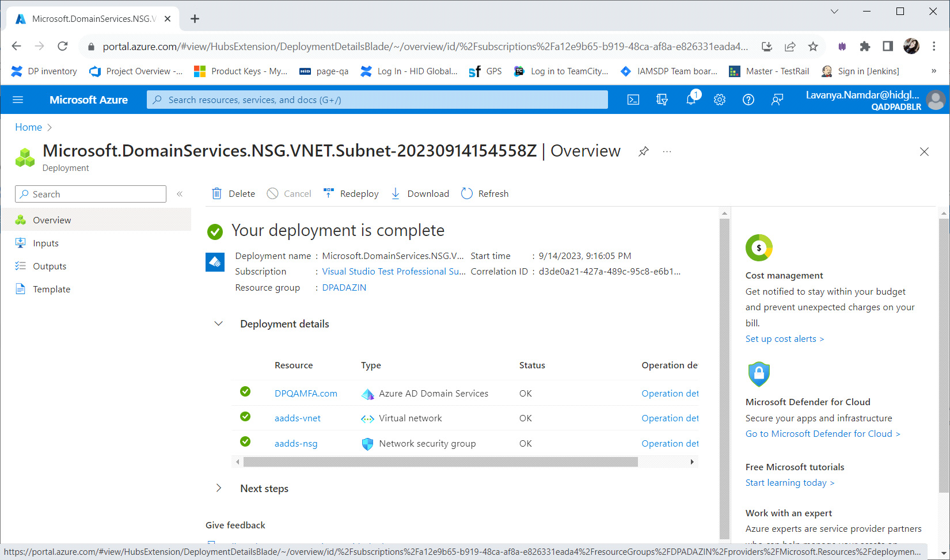
Task: Click the Set up cost alerts link
Action: (x=784, y=339)
